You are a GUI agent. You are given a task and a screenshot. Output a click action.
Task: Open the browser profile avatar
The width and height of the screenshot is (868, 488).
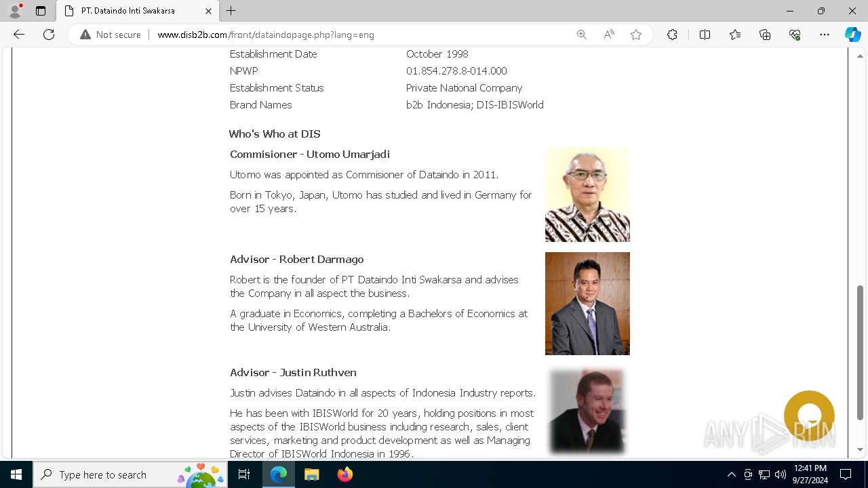pos(15,11)
